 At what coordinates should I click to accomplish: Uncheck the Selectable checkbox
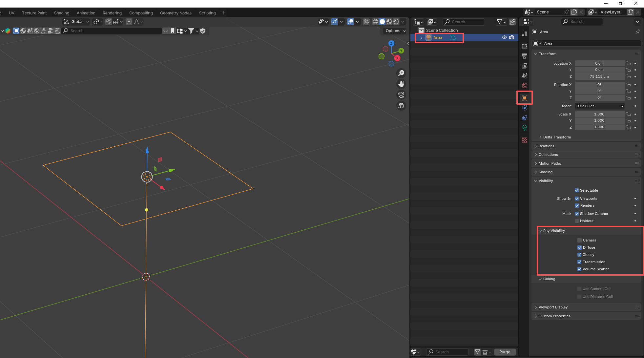click(577, 190)
